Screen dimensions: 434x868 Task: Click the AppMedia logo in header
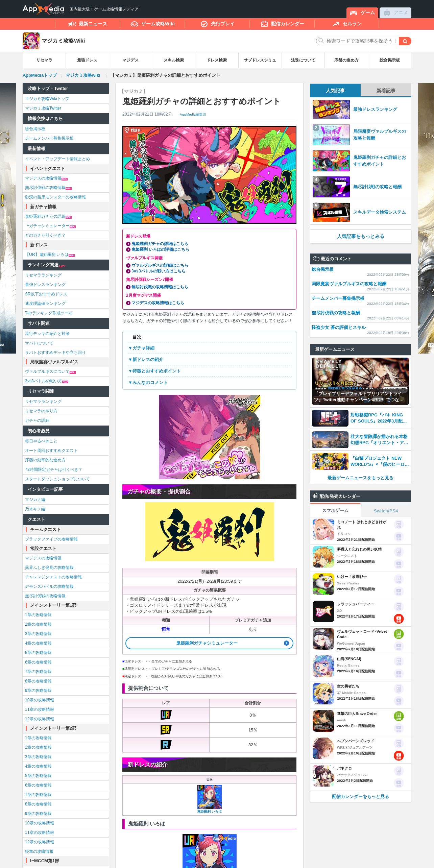click(x=43, y=9)
